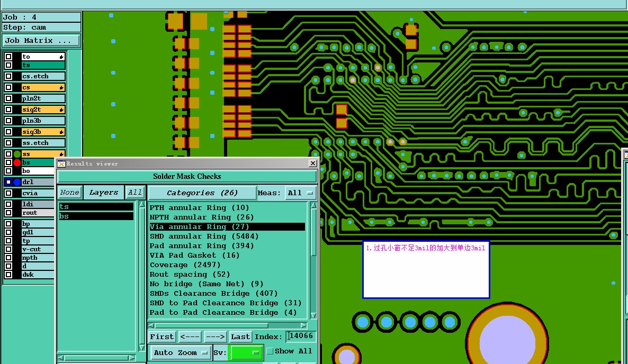Click the green color dot beside layer ss

[x=17, y=154]
